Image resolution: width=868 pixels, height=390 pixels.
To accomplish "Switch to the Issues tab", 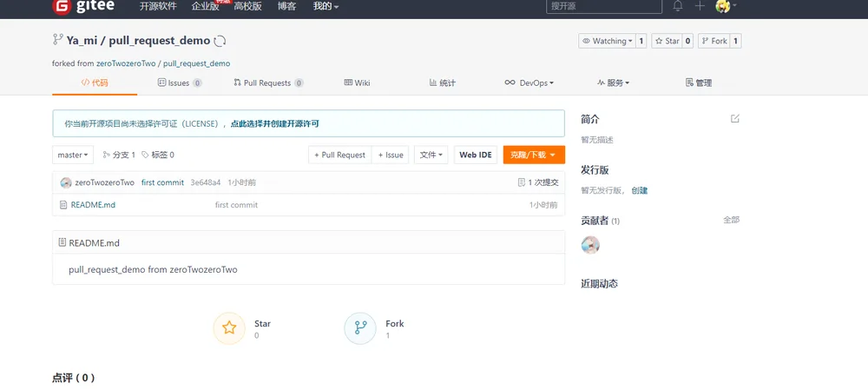I will 180,83.
